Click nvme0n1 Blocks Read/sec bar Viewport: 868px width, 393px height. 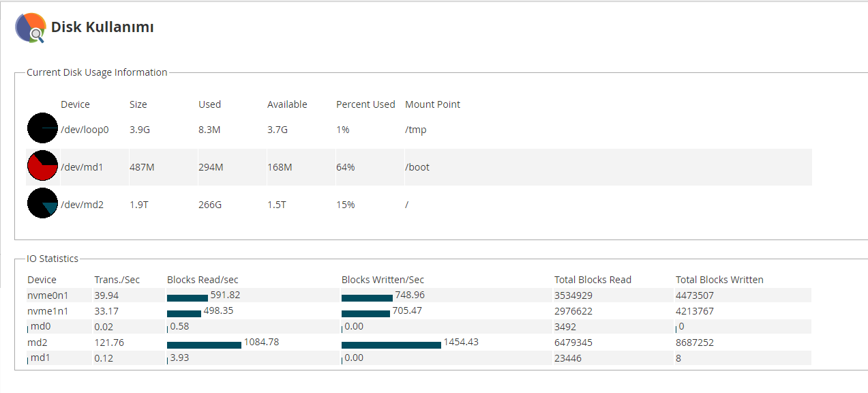coord(188,297)
